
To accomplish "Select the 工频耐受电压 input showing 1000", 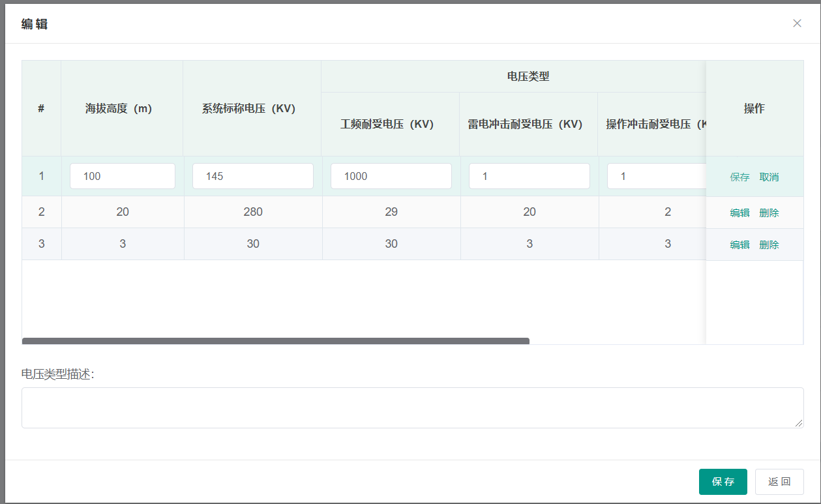I will 391,176.
